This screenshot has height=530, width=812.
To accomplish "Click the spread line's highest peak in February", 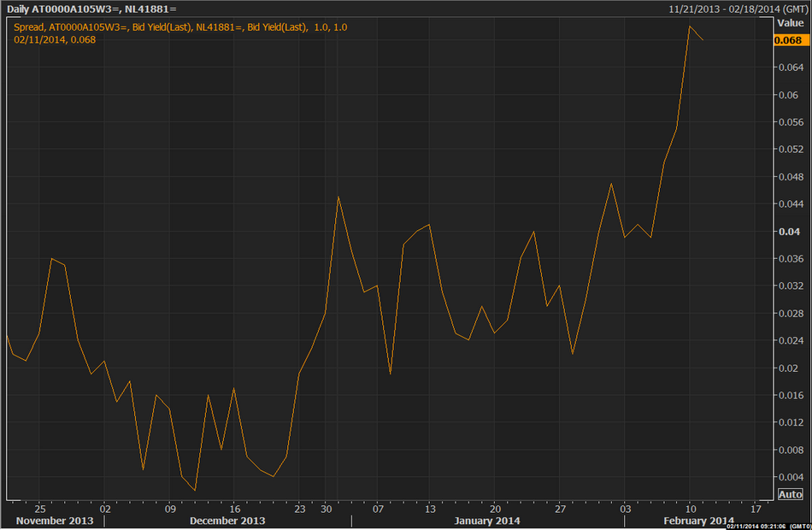I will tap(690, 26).
